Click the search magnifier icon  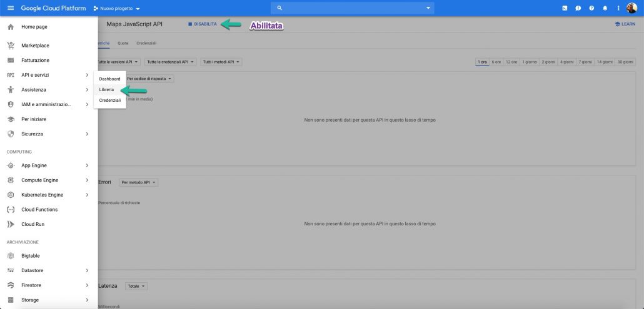pyautogui.click(x=279, y=8)
